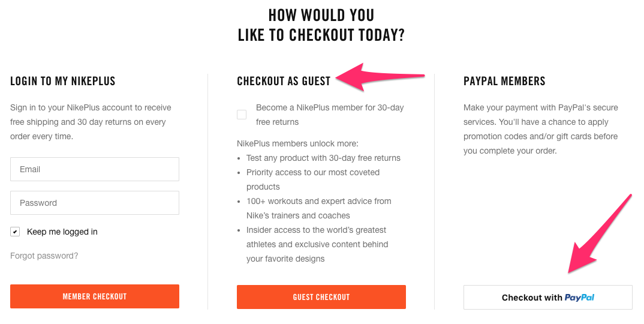The width and height of the screenshot is (644, 324).
Task: Click the Keep me logged in label text
Action: [62, 232]
